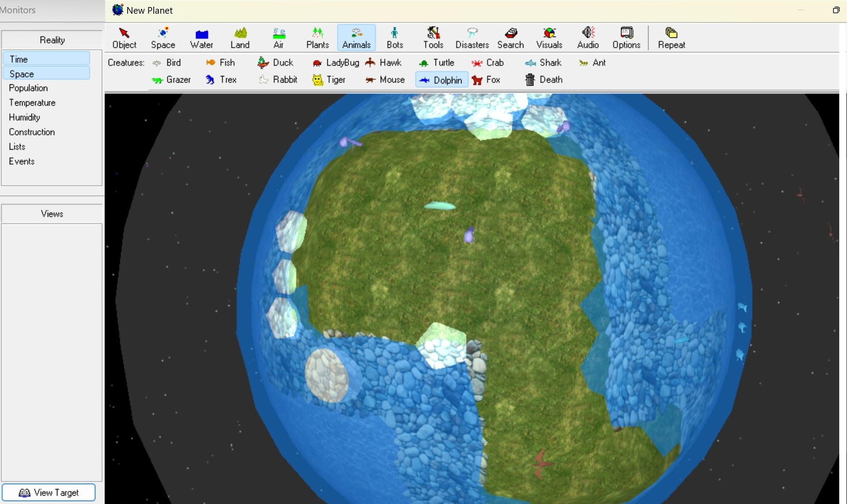Open the Options toolbar category
860x504 pixels.
click(626, 38)
